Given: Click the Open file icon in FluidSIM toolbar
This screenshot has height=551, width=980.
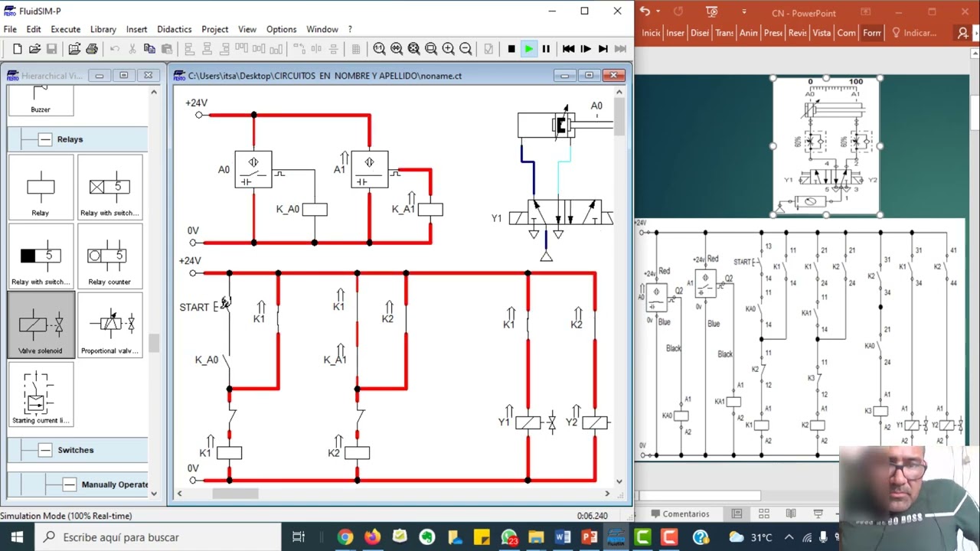Looking at the screenshot, I should click(x=34, y=49).
